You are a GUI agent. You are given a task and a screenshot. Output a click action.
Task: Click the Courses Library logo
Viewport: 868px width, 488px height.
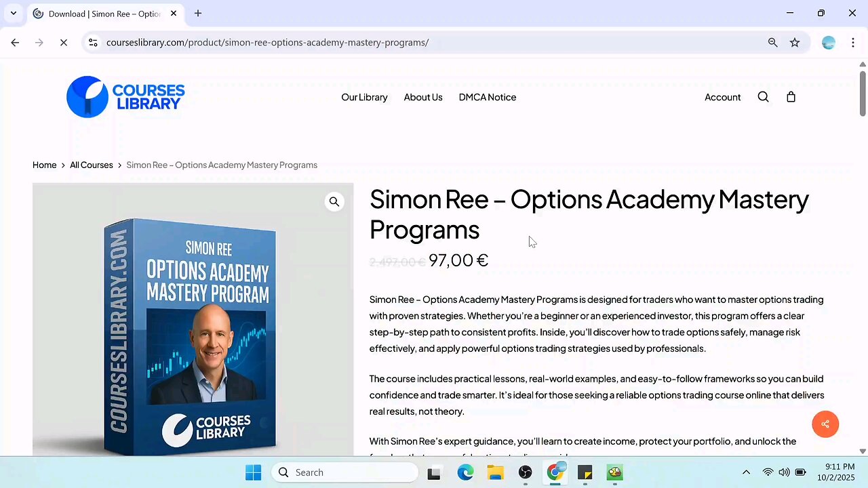coord(125,97)
